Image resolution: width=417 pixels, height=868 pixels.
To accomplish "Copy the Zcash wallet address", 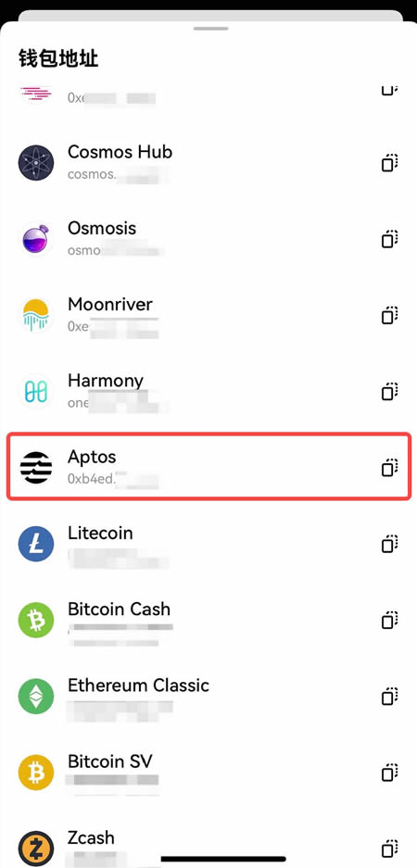I will tap(390, 848).
